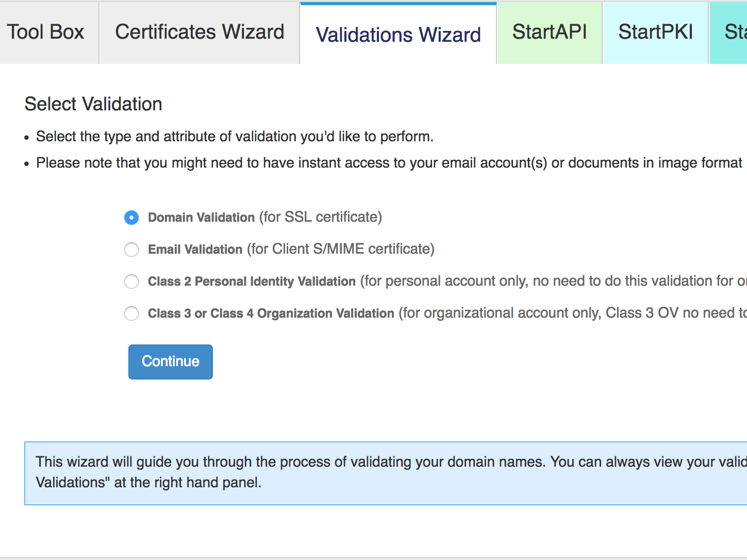The width and height of the screenshot is (747, 560).
Task: Click the "Select the type and attribute" instruction
Action: click(x=235, y=137)
